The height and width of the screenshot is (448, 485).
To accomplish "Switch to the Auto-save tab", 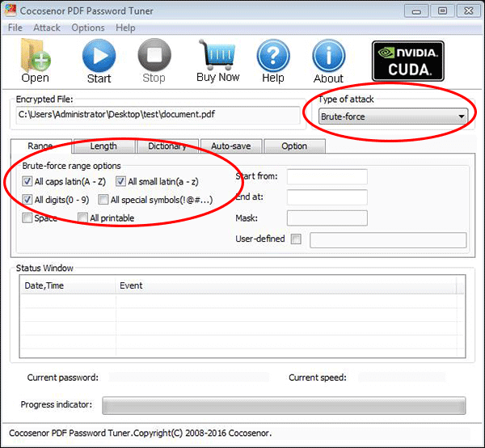I will tap(231, 146).
